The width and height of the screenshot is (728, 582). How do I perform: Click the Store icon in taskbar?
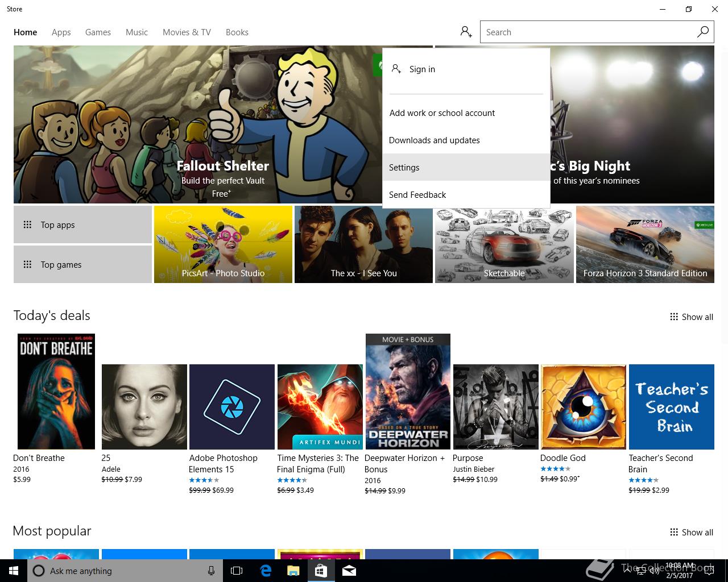point(321,571)
